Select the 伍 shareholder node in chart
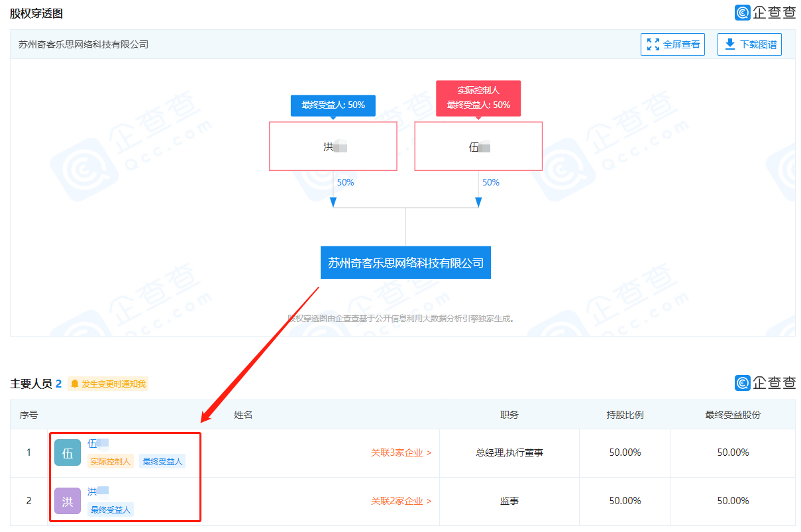Image resolution: width=801 pixels, height=532 pixels. [478, 146]
